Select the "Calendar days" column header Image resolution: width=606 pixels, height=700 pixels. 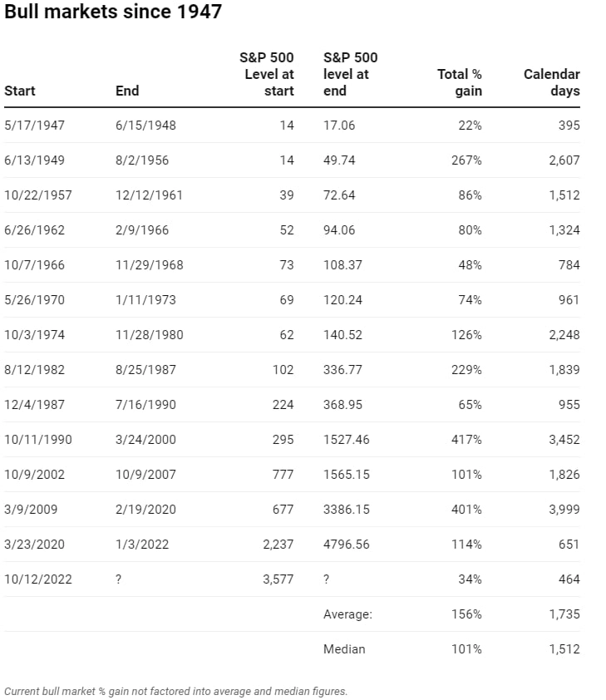tap(552, 82)
